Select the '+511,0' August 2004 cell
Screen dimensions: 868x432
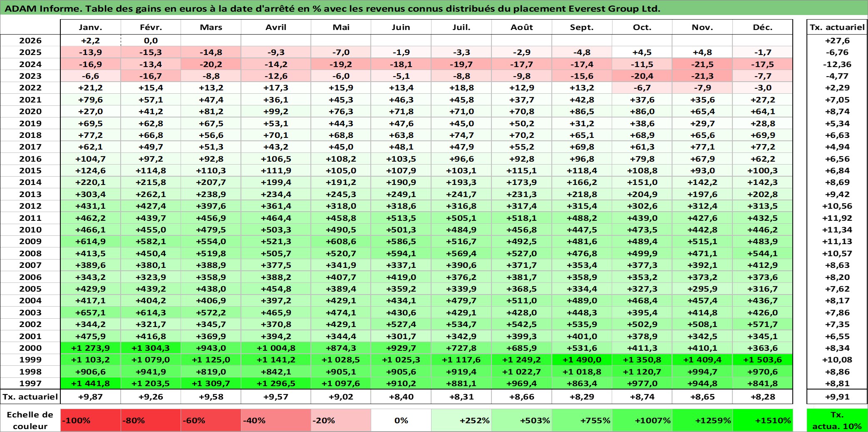[x=522, y=300]
